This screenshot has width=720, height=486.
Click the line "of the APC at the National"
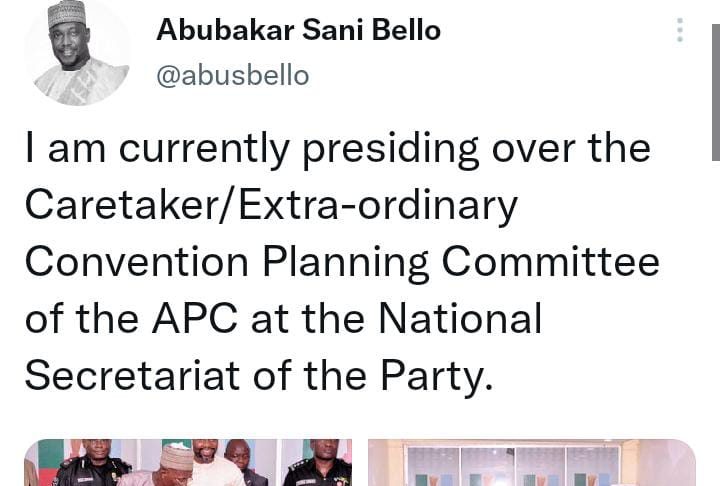coord(282,319)
